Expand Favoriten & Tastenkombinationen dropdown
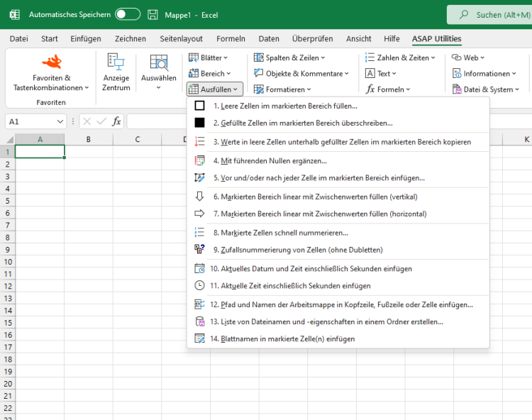The image size is (532, 420). (x=51, y=83)
